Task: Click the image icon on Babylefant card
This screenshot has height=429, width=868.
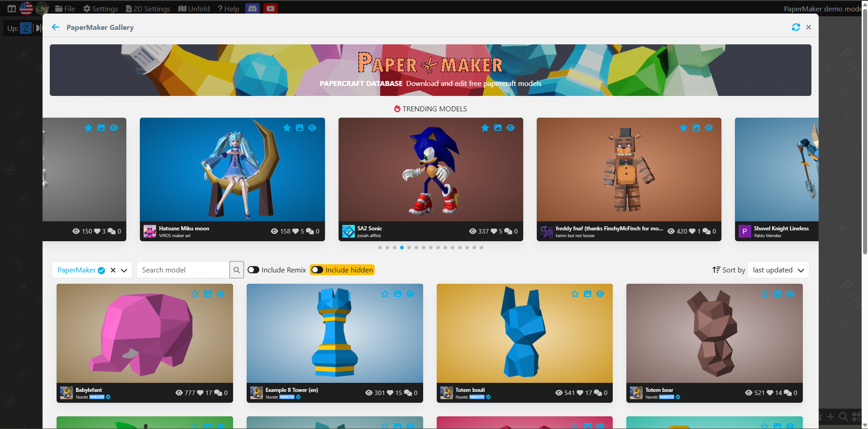Action: pyautogui.click(x=208, y=294)
